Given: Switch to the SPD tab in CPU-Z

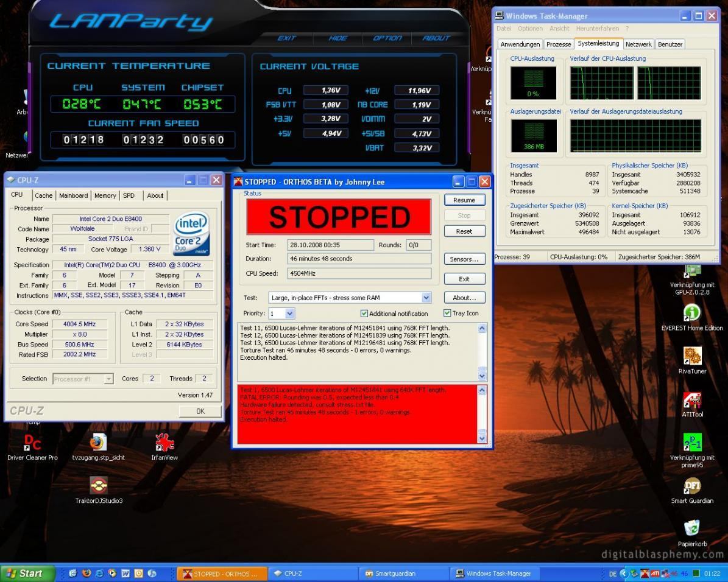Looking at the screenshot, I should click(129, 195).
